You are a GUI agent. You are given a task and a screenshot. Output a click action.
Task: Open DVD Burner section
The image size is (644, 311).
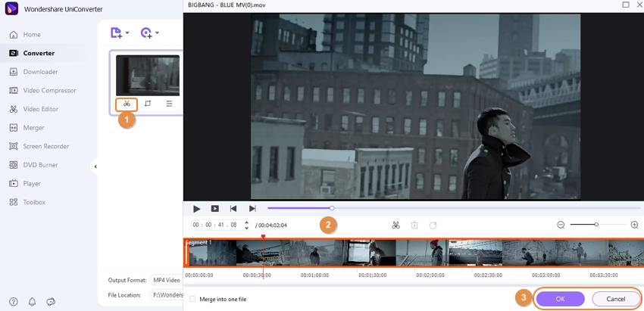click(x=33, y=165)
